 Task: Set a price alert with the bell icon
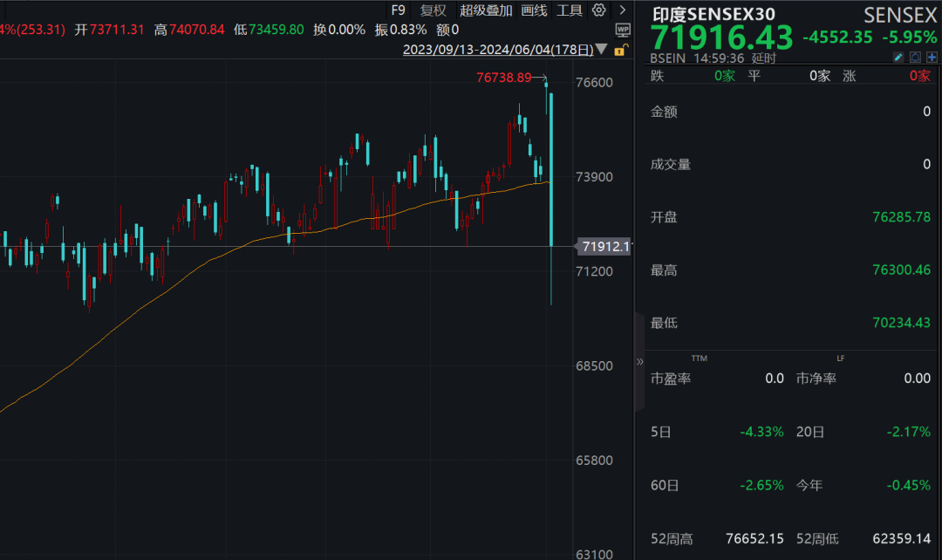click(915, 57)
